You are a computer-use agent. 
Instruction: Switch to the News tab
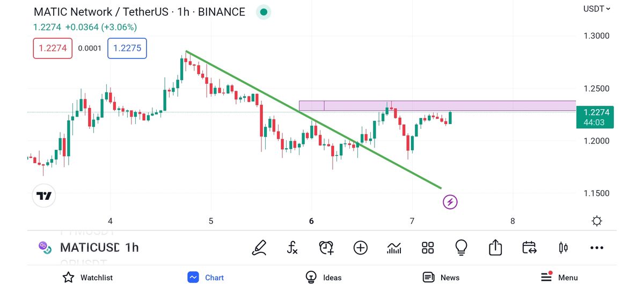click(x=441, y=278)
